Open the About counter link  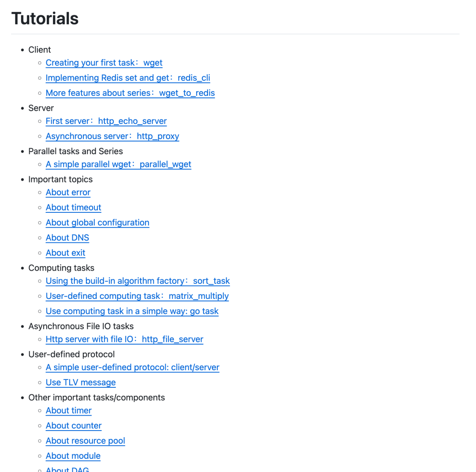[74, 426]
